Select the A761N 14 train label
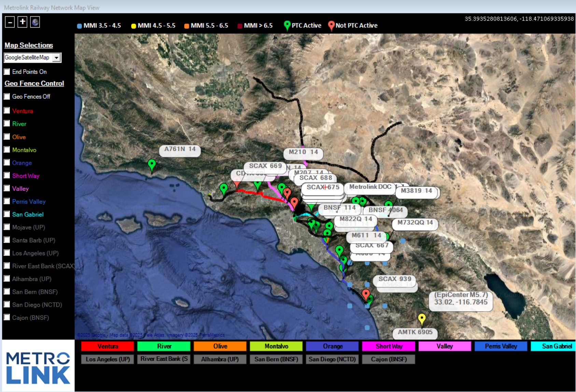The height and width of the screenshot is (392, 576). [x=180, y=149]
